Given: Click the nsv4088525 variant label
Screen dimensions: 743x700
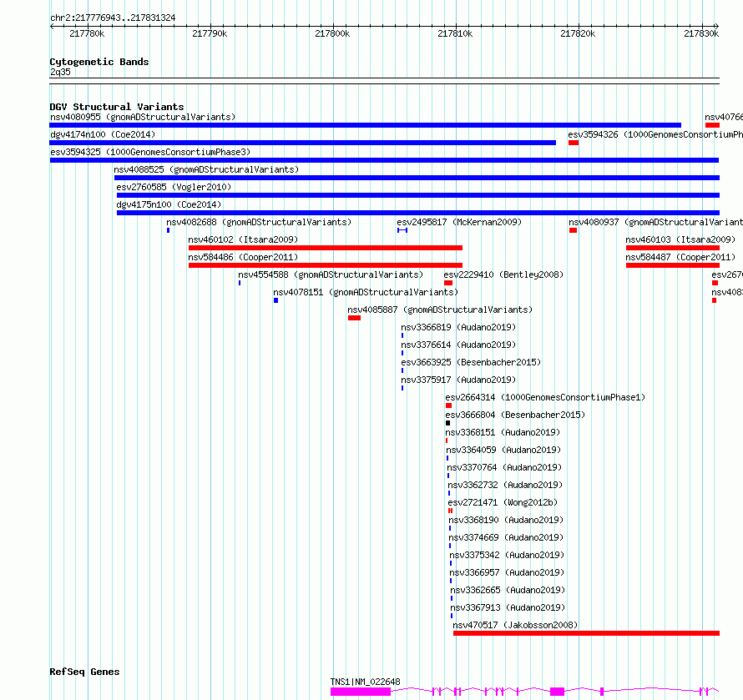Looking at the screenshot, I should (206, 169).
